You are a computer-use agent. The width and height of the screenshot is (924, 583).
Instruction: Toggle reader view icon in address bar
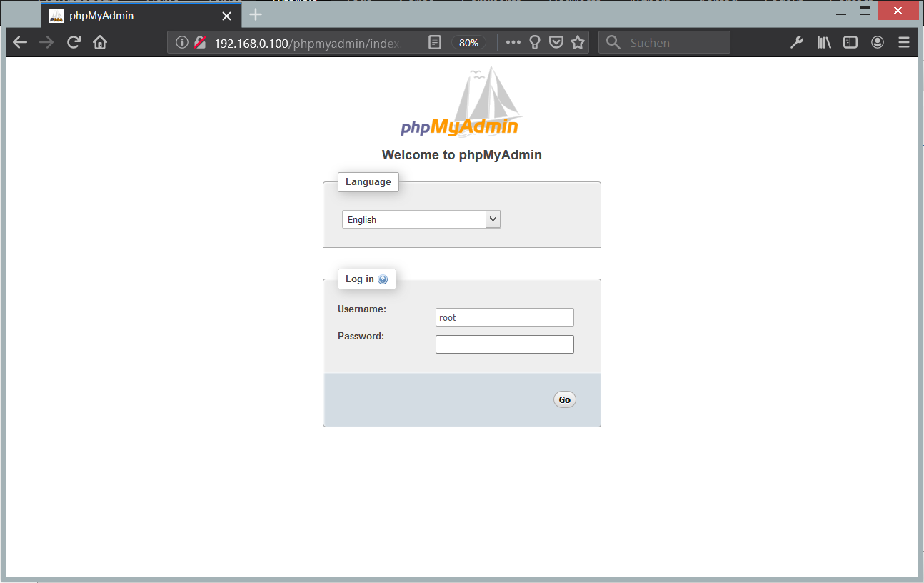[x=434, y=43]
